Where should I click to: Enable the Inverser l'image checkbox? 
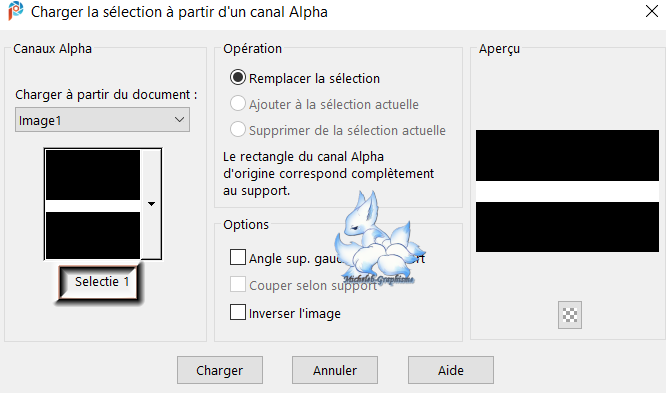point(238,312)
